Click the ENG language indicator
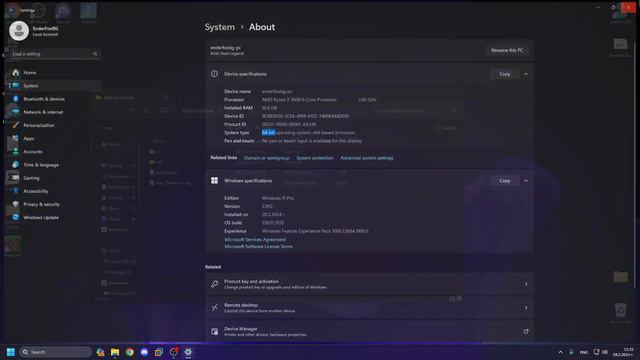Viewport: 640px width, 360px height. tap(584, 352)
